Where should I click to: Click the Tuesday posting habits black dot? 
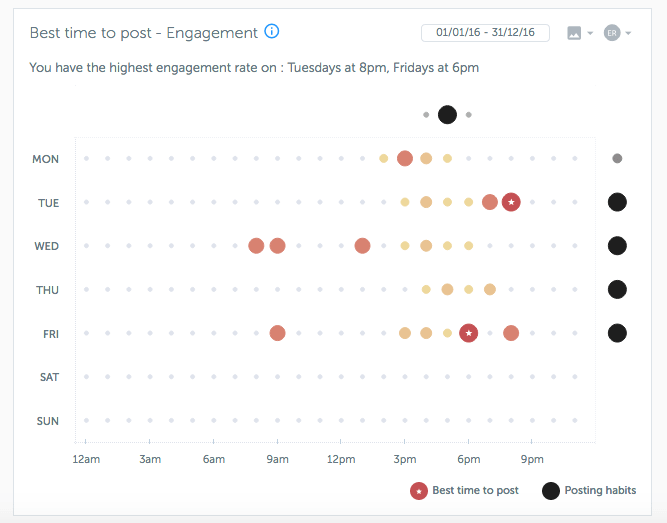point(617,202)
